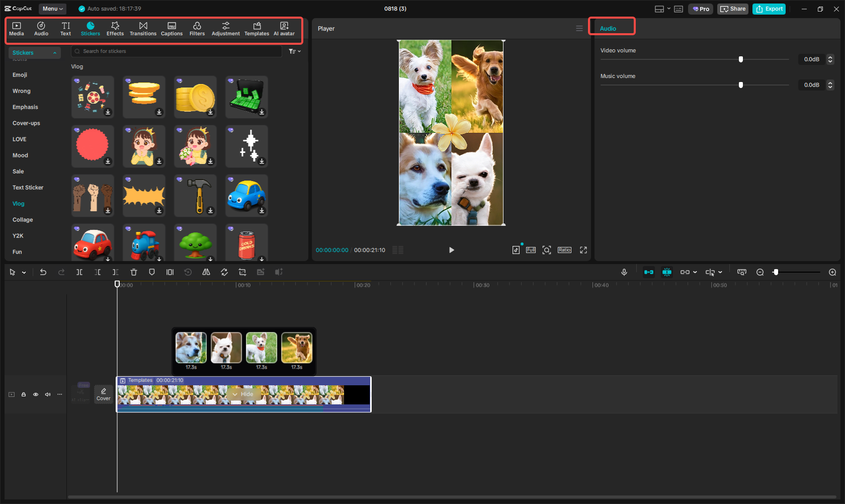Viewport: 845px width, 504px height.
Task: Adjust the Music volume slider
Action: [x=740, y=85]
